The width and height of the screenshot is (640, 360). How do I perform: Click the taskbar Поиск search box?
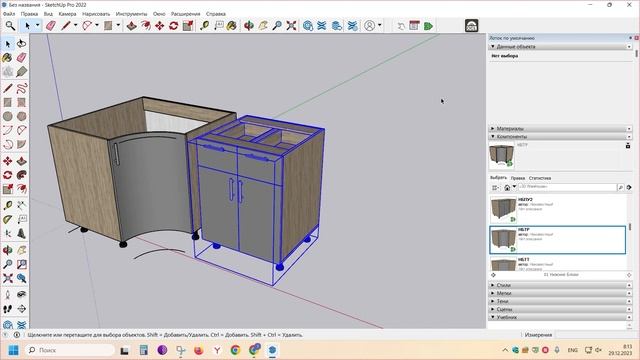pyautogui.click(x=70, y=350)
